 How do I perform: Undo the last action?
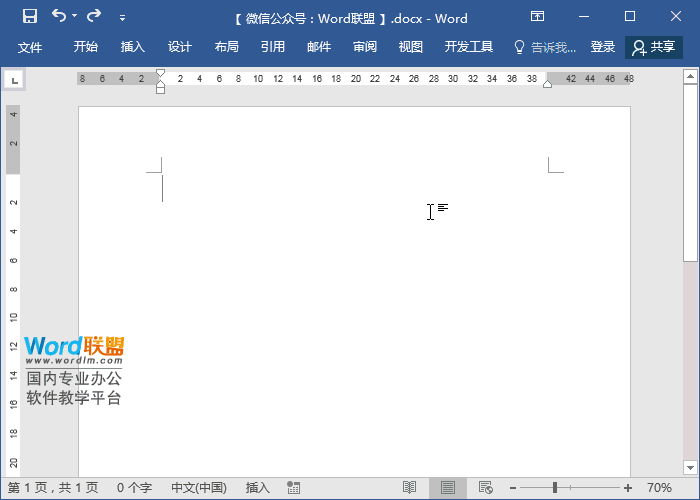(58, 16)
